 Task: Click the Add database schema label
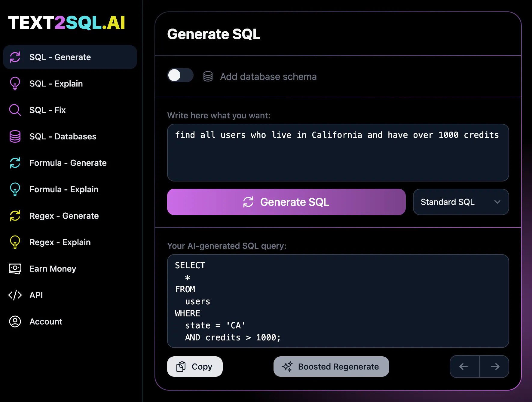(x=268, y=77)
